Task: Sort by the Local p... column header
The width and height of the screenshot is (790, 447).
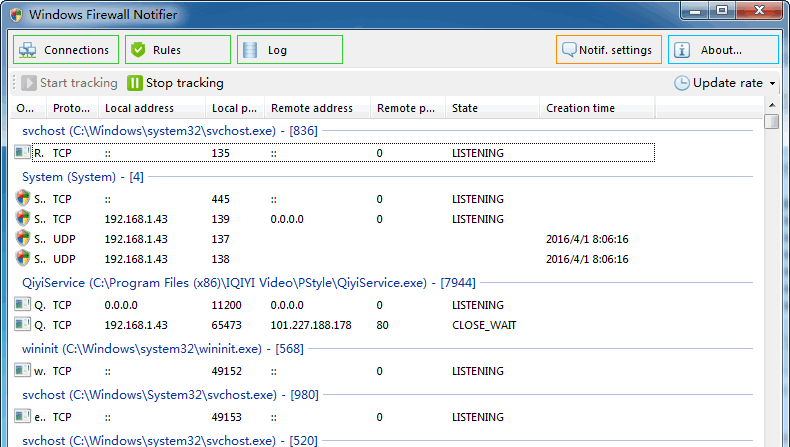Action: (x=235, y=108)
